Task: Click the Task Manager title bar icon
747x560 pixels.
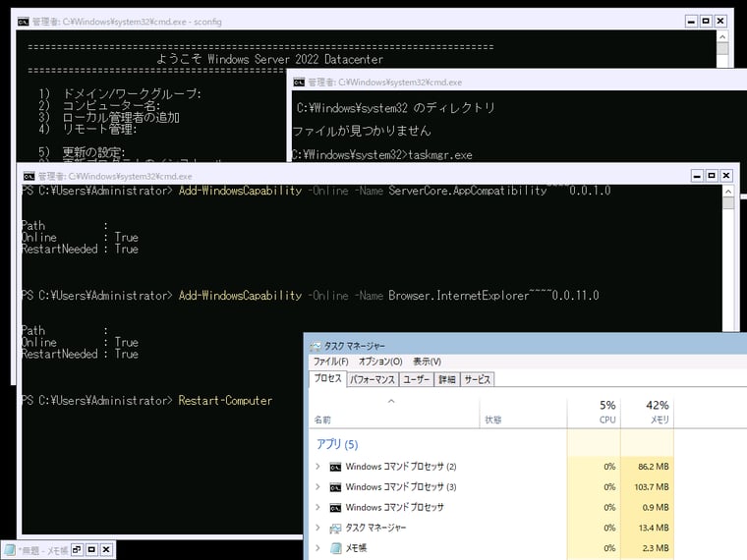Action: pos(315,346)
